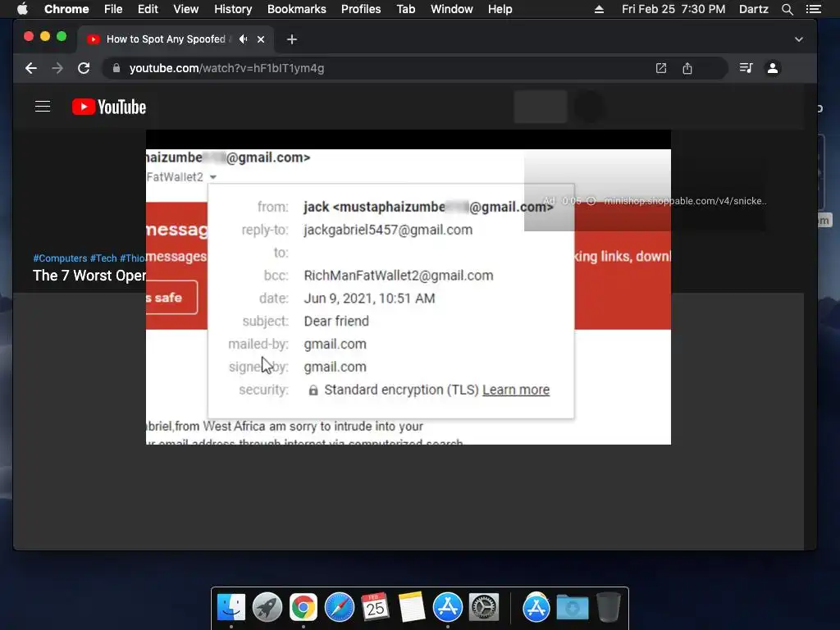Screen dimensions: 840x630
Task: Open System Preferences from the dock
Action: (484, 608)
